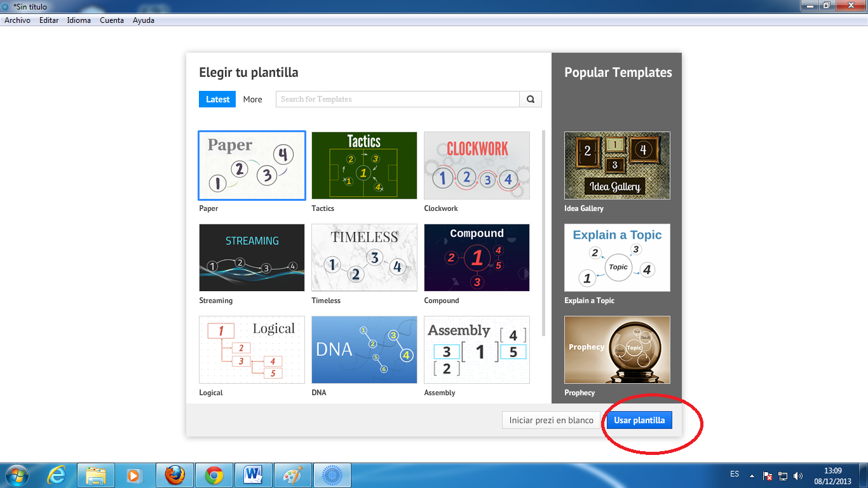Screen dimensions: 868x488
Task: Click Iniciar prezi en blanco
Action: 551,420
